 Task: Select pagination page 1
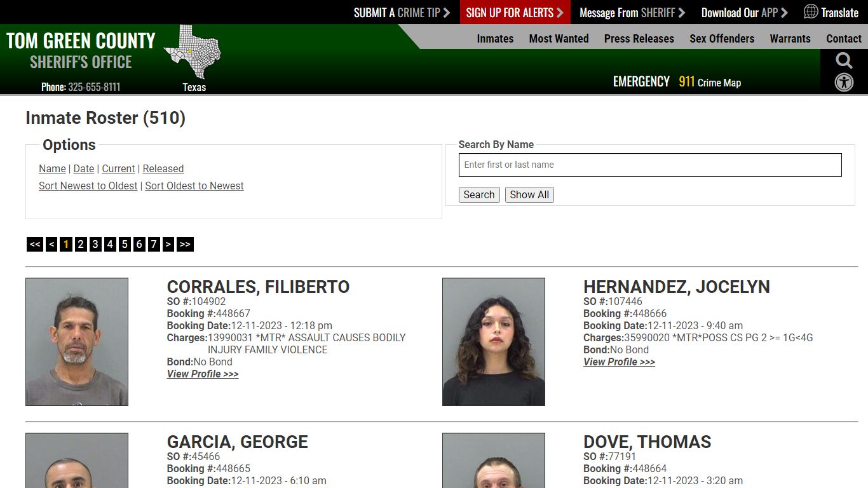[66, 244]
